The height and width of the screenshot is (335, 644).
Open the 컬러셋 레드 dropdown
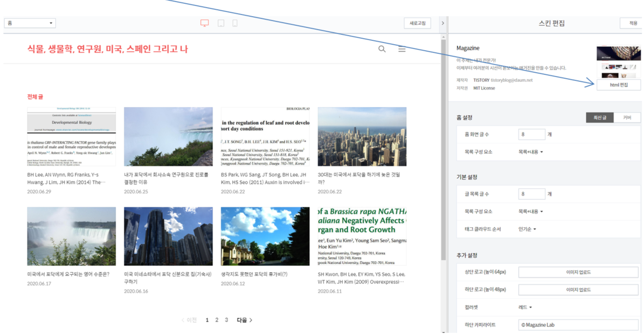click(x=525, y=307)
